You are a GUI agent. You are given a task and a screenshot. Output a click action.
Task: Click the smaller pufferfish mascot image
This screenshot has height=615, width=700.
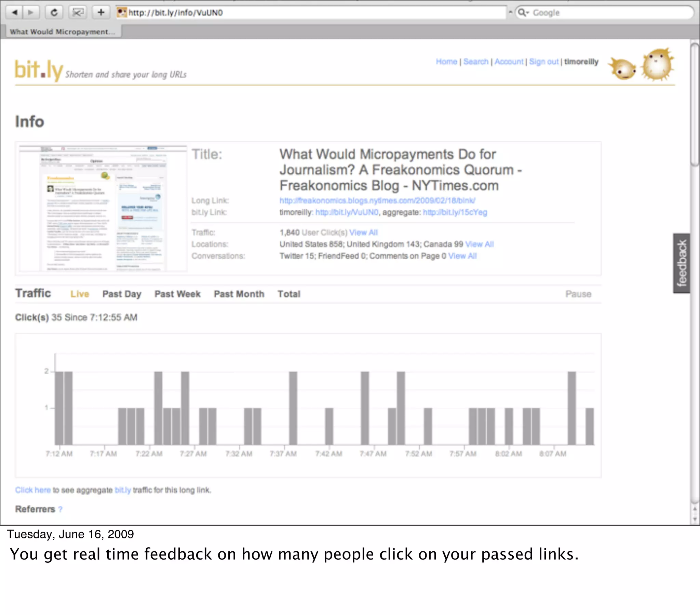[x=623, y=68]
